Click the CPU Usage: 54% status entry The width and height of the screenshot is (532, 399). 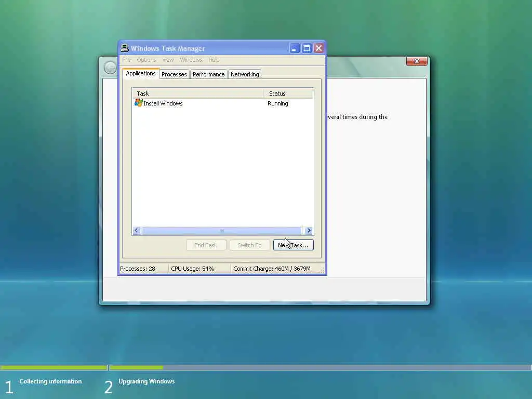(199, 269)
